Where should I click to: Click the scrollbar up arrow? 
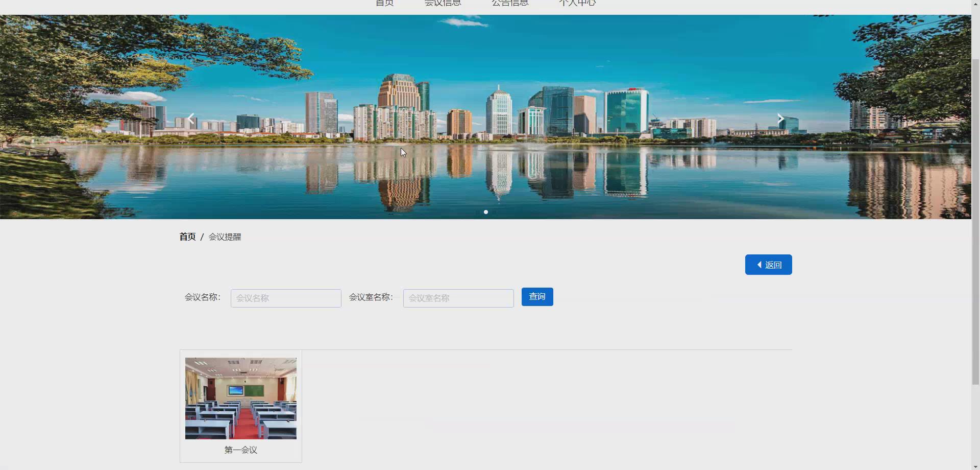pyautogui.click(x=975, y=3)
